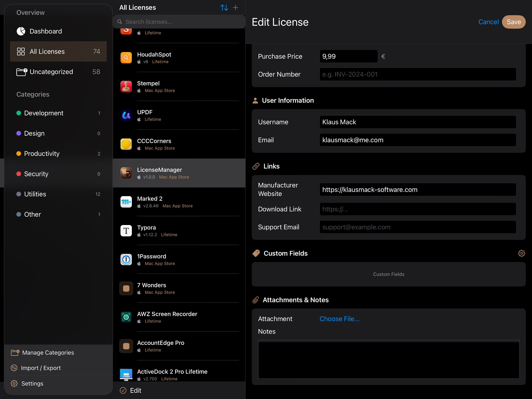Click the sort arrows icon in All Licenses
This screenshot has width=532, height=399.
coord(224,8)
